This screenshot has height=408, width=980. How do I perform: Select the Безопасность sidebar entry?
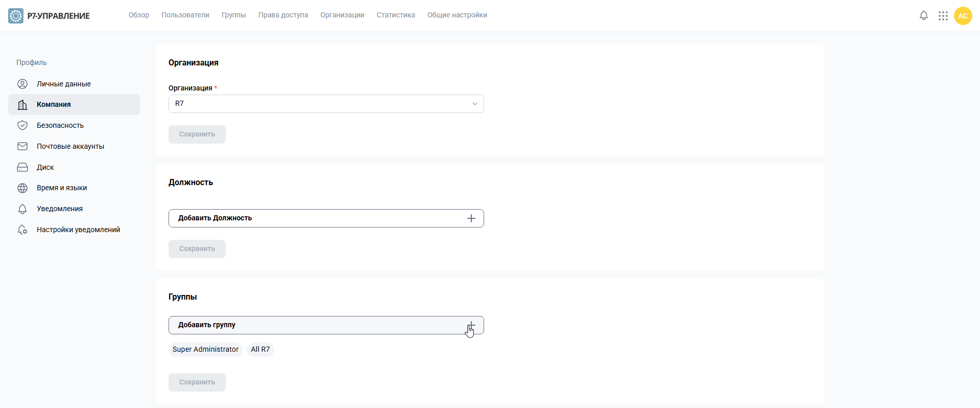pyautogui.click(x=74, y=125)
